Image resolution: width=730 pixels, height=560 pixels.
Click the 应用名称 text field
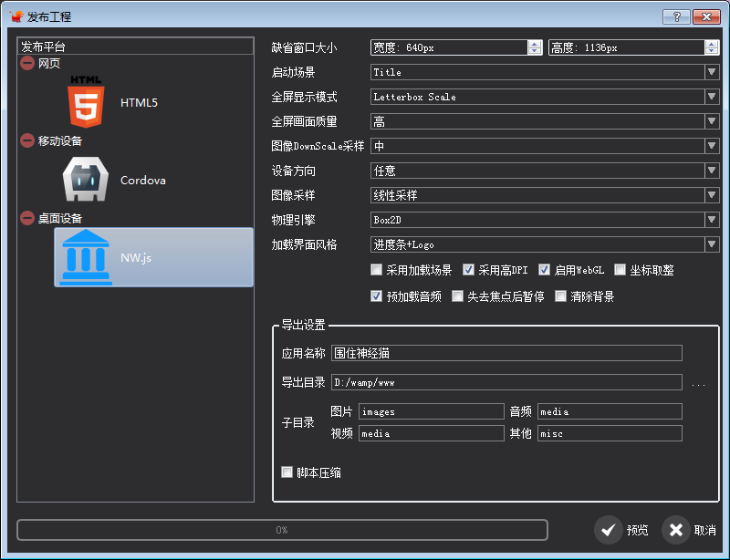pyautogui.click(x=506, y=354)
